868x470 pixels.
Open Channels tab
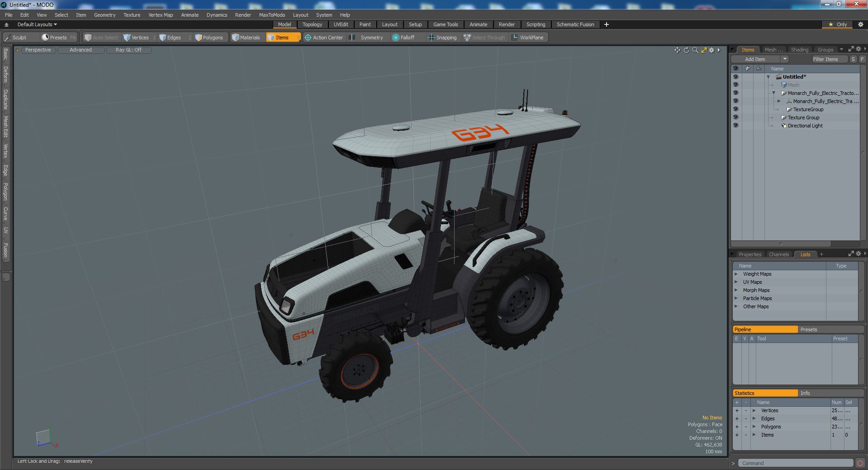coord(778,254)
